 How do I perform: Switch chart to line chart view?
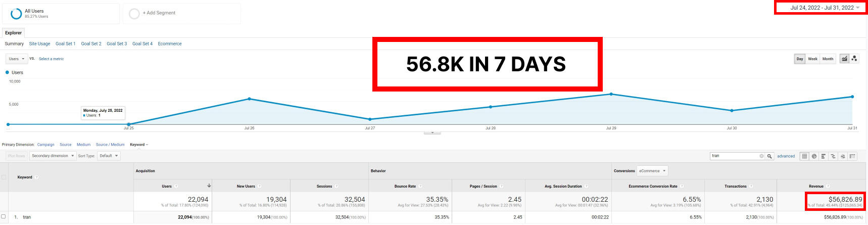844,59
